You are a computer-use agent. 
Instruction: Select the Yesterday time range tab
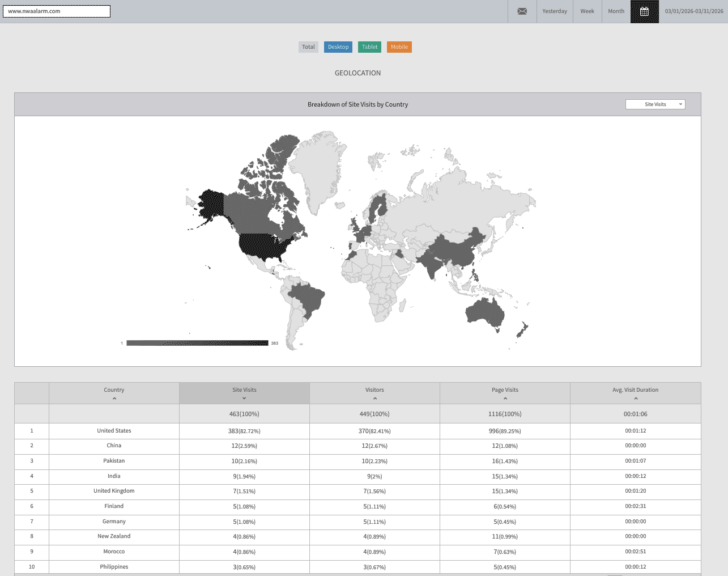pyautogui.click(x=555, y=11)
